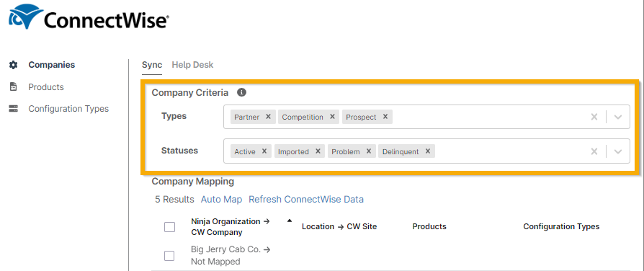Click the Partner tag label
This screenshot has height=271, width=644.
tap(247, 117)
